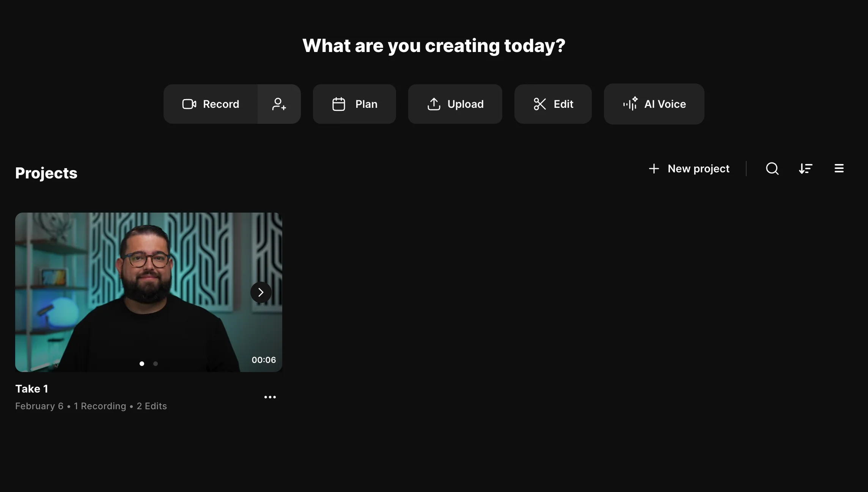Click the search magnifier icon
The height and width of the screenshot is (492, 868).
(x=772, y=169)
